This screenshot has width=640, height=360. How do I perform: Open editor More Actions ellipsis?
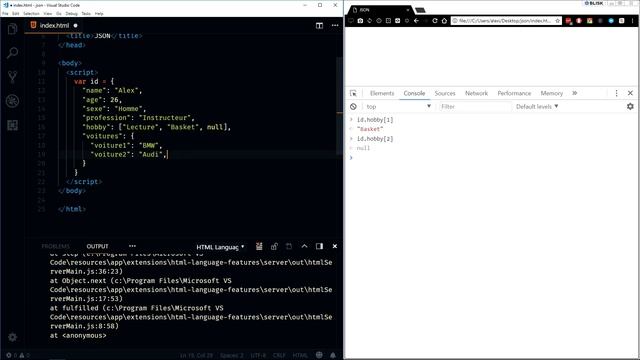coord(335,25)
